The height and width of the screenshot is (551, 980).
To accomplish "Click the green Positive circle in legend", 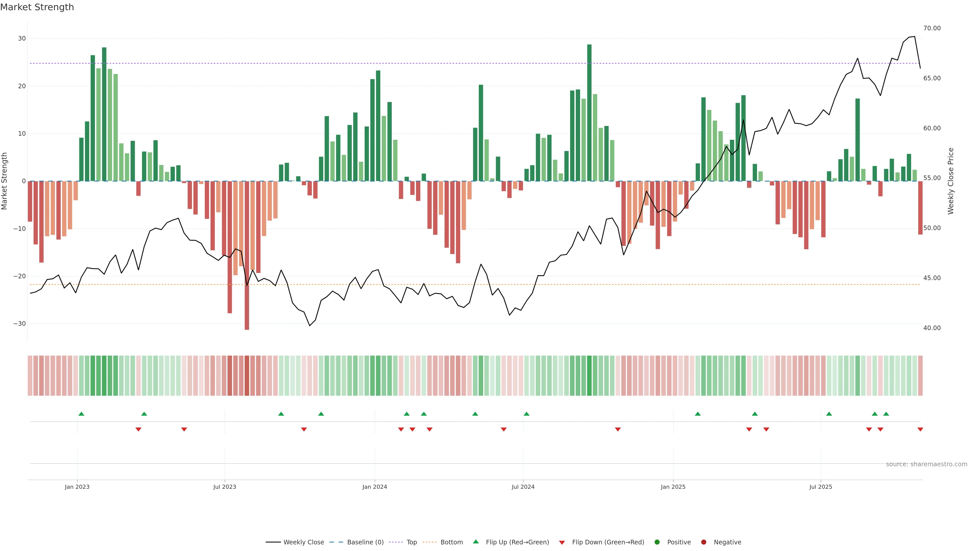I will [657, 542].
